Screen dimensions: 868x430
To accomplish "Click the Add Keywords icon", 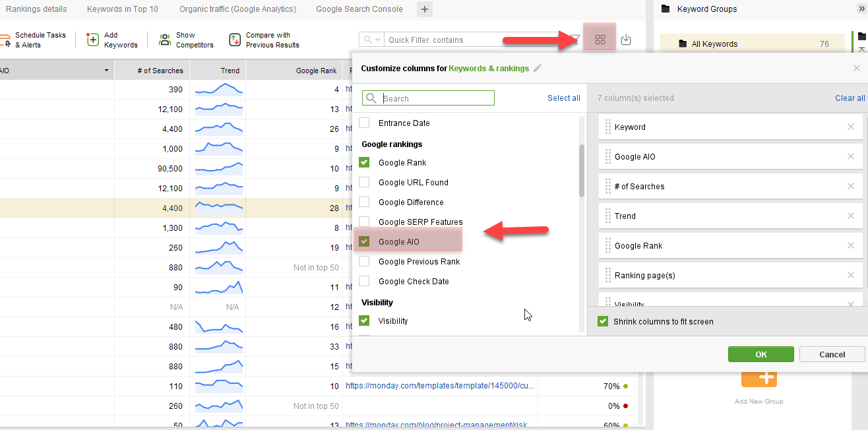I will point(93,40).
